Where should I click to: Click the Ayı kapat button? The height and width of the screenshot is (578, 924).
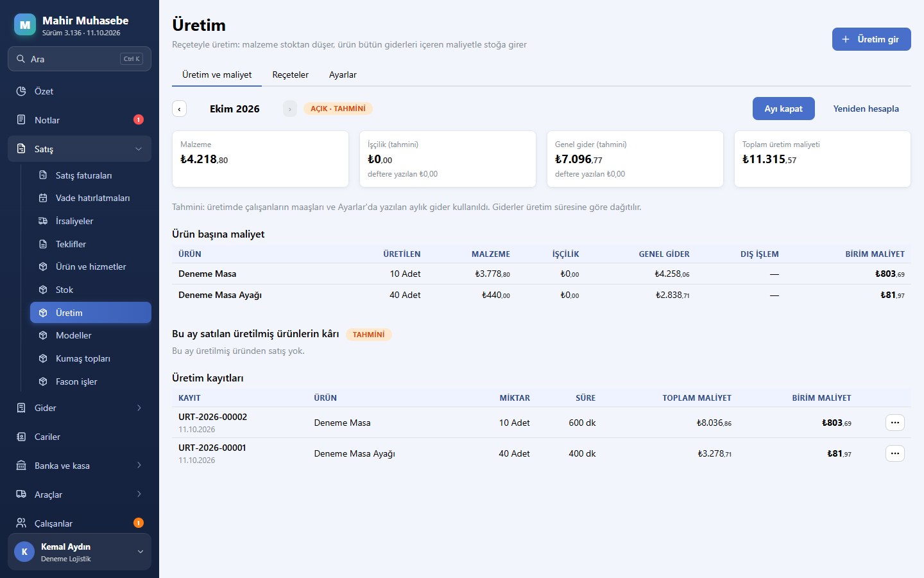[x=783, y=109]
